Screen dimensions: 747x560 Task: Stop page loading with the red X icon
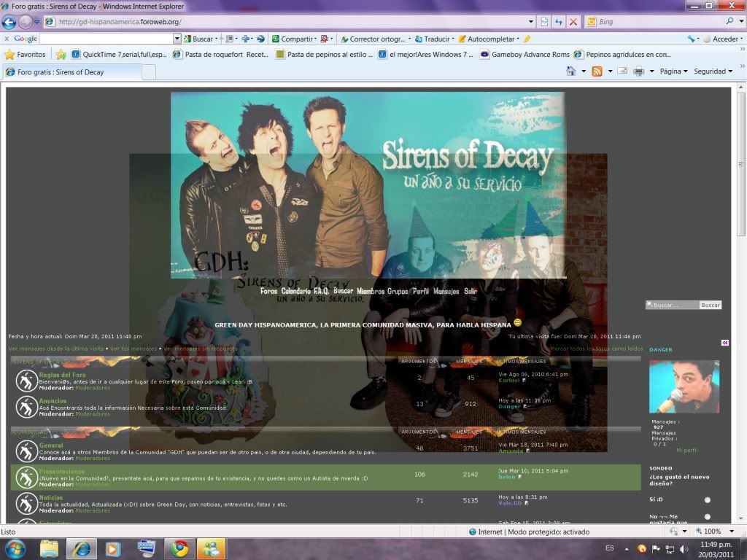573,22
